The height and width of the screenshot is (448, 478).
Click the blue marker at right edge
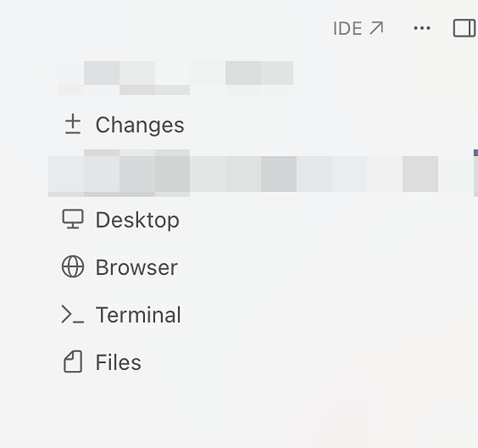[x=475, y=173]
